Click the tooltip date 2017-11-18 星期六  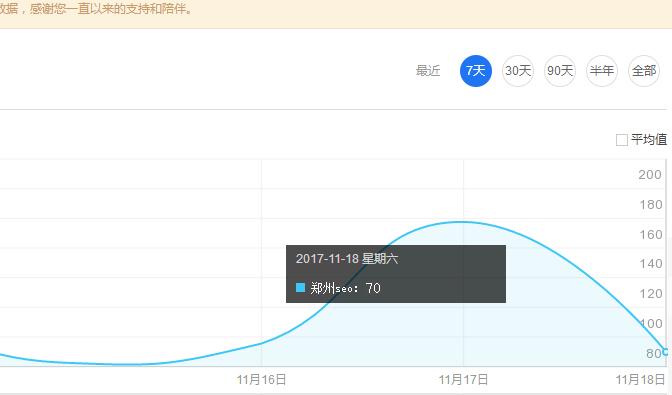click(347, 259)
